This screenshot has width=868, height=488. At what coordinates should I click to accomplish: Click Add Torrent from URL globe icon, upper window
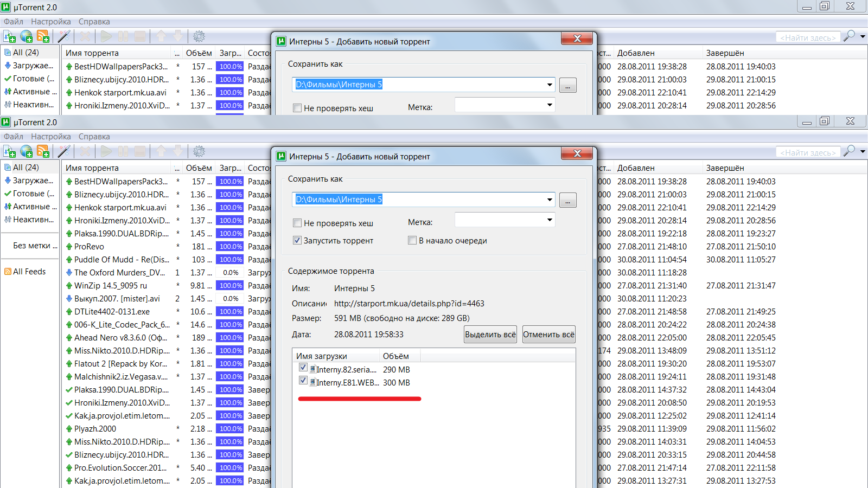point(26,36)
